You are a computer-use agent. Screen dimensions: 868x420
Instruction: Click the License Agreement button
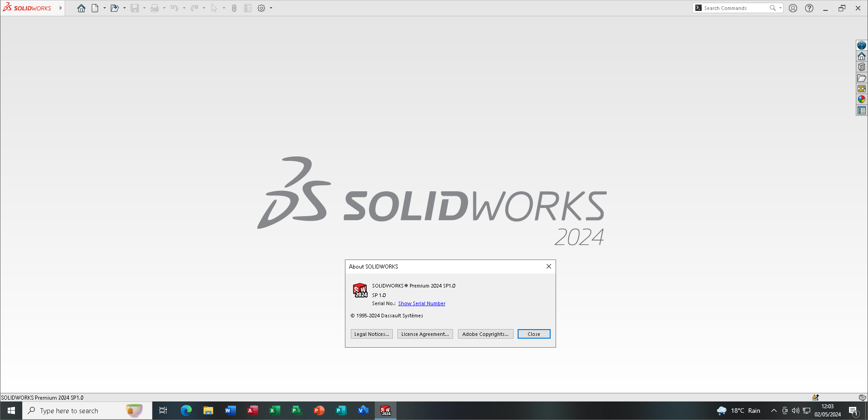[425, 334]
